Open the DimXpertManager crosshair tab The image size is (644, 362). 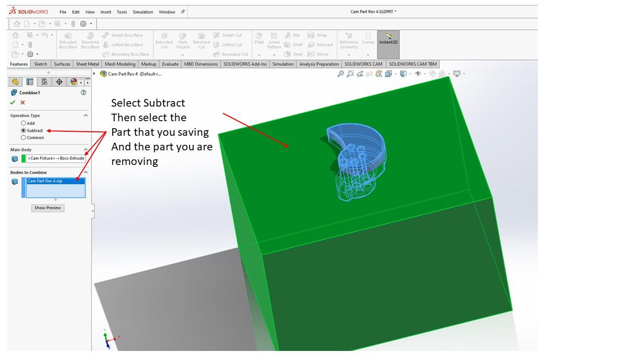(59, 82)
